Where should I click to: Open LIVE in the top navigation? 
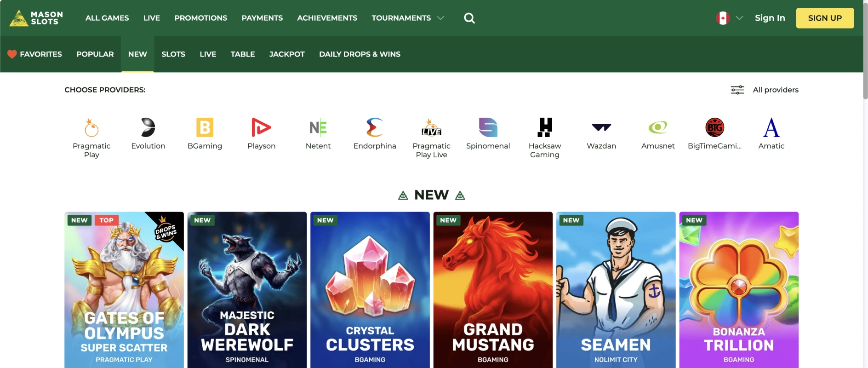152,18
